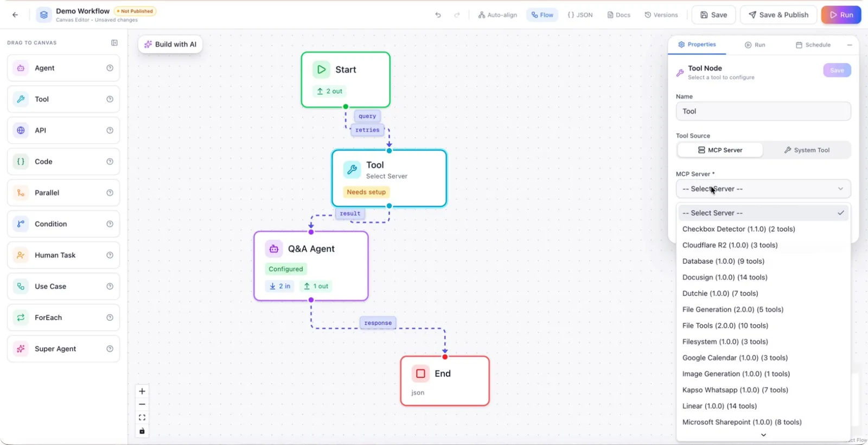This screenshot has height=445, width=868.
Task: Click the fit-to-view canvas icon
Action: [142, 418]
